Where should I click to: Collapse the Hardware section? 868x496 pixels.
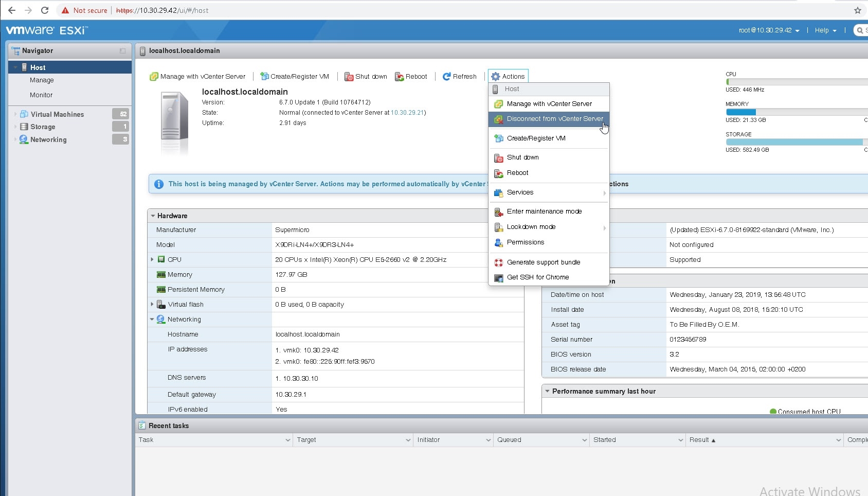pos(153,216)
